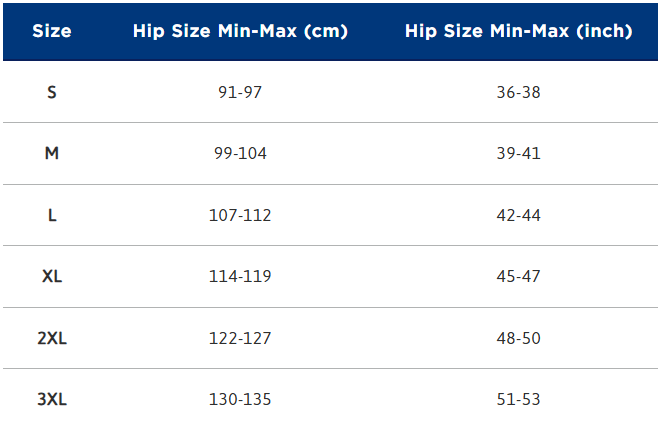Click the 130-135 cm hip value

(x=240, y=399)
